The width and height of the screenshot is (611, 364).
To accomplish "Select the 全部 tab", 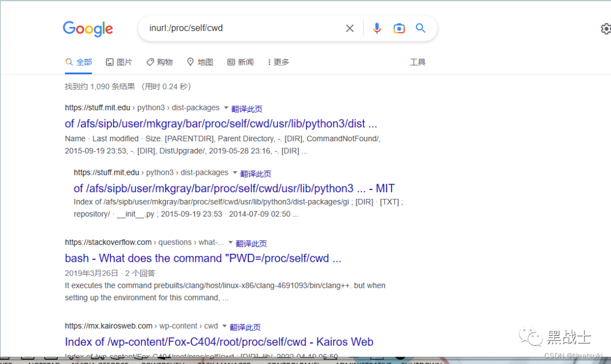I will click(x=79, y=62).
